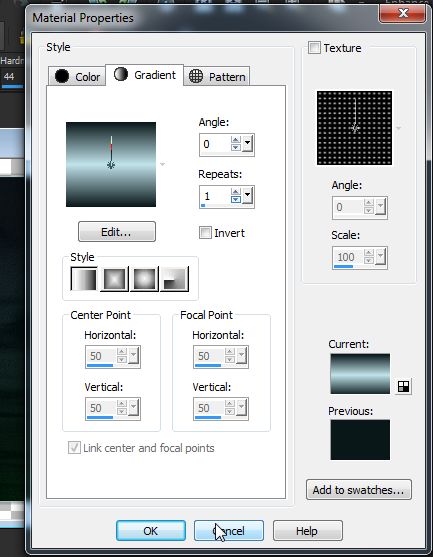Select the Rectangular gradient style icon

click(114, 279)
